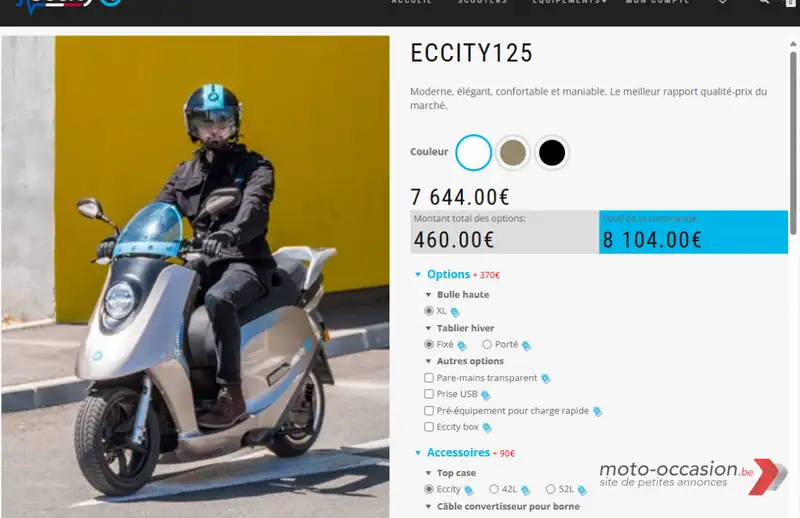Click tag icon after Pré-équipement pour charge rapide
This screenshot has height=518, width=800.
(597, 411)
